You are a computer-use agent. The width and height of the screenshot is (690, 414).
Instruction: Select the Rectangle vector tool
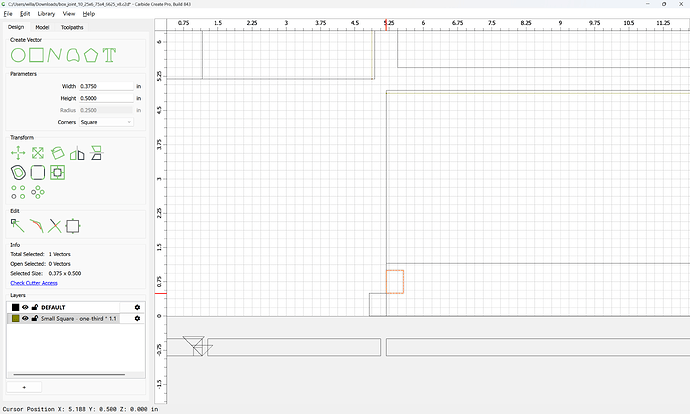(37, 55)
